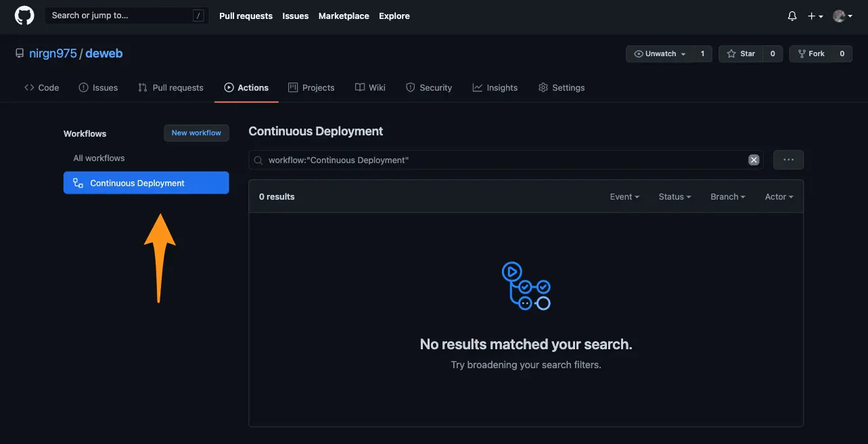Open Marketplace from the top navigation
Image resolution: width=868 pixels, height=444 pixels.
[x=343, y=16]
